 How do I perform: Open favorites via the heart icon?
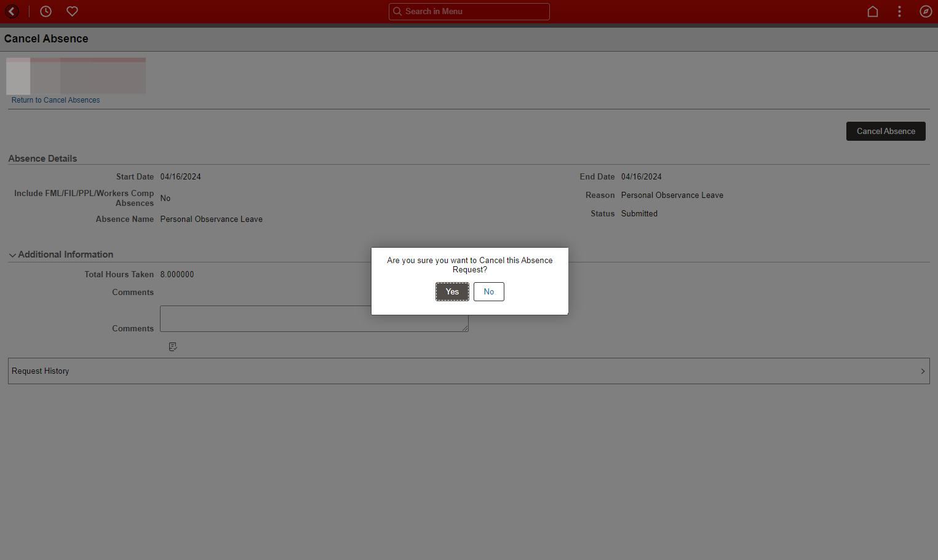(x=72, y=11)
